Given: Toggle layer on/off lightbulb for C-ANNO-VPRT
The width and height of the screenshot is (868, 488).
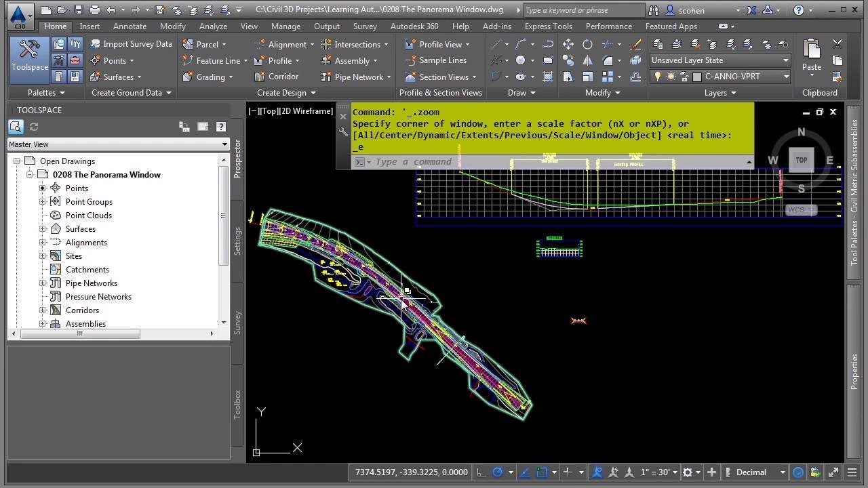Looking at the screenshot, I should [x=657, y=77].
